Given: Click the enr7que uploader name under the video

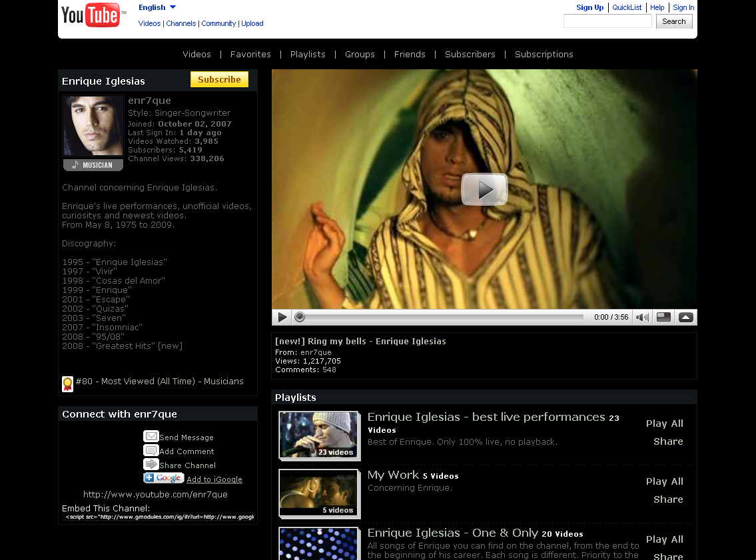Looking at the screenshot, I should tap(316, 352).
